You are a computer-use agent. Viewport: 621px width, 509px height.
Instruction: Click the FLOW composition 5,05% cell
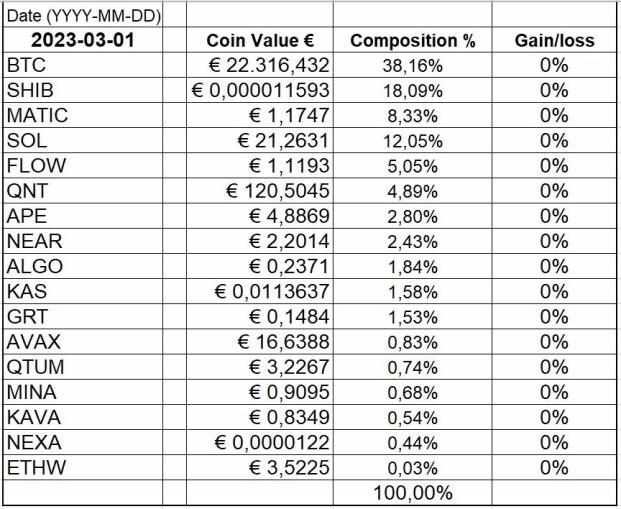(x=412, y=166)
